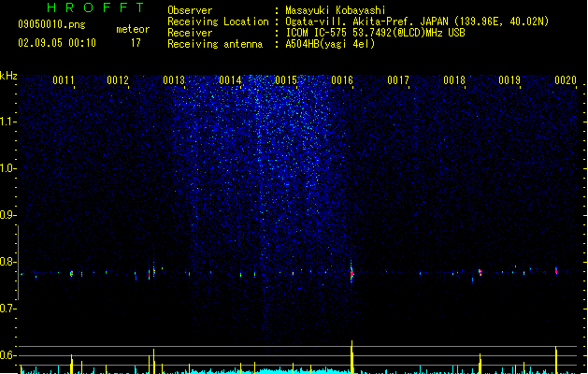Select antenna text A504HB(yagi 4el)

(330, 44)
